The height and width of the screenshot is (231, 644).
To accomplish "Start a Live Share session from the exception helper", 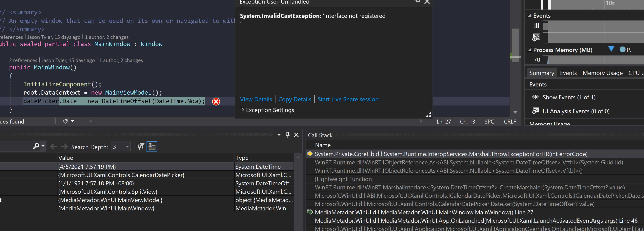I will [x=350, y=99].
